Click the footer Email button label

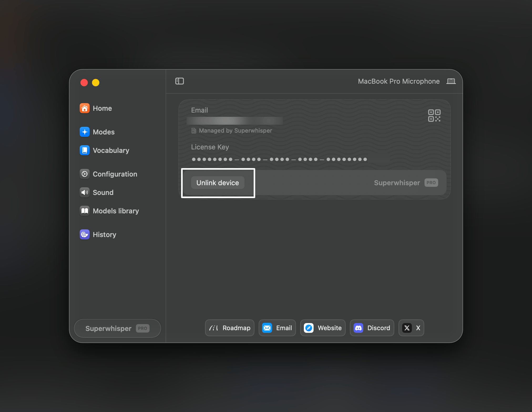point(284,328)
